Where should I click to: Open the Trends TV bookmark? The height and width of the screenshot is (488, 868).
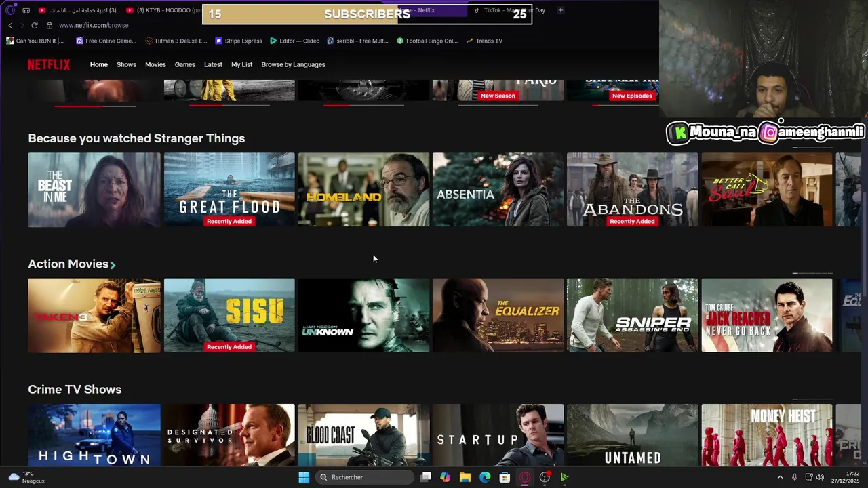click(484, 41)
